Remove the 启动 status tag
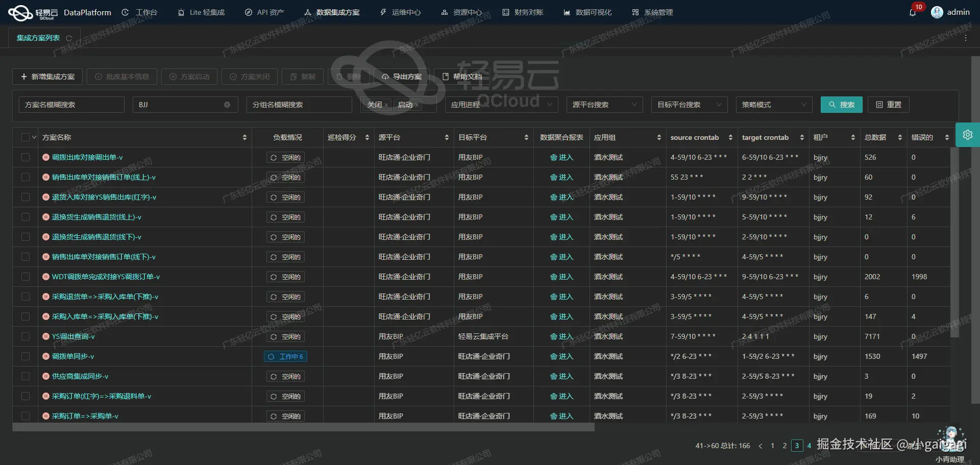Viewport: 980px width, 465px height. point(416,105)
